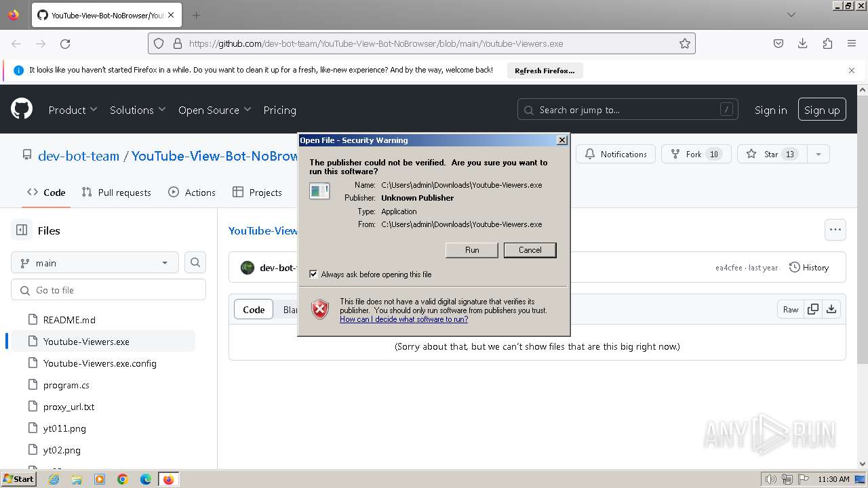Click the volume speaker tray icon
868x488 pixels.
pos(770,479)
